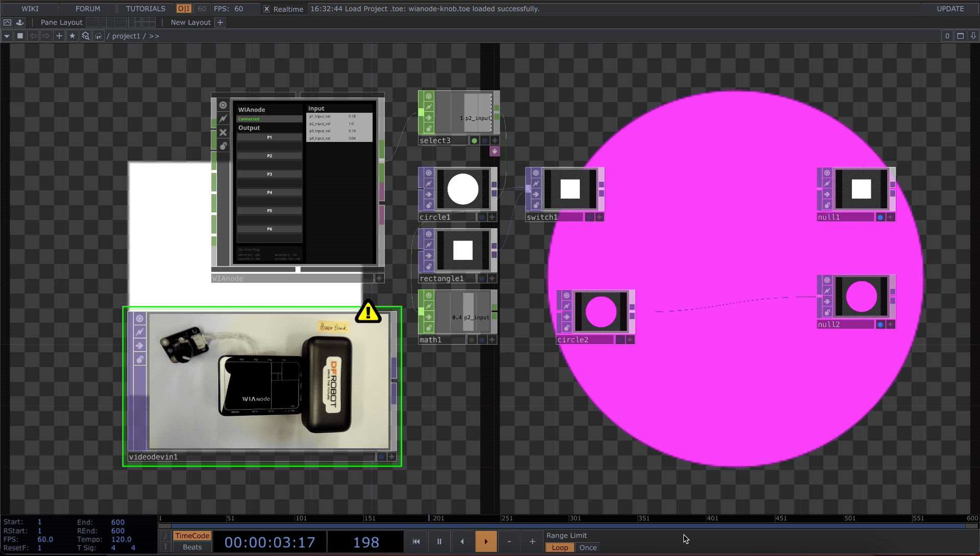
Task: Open the WIKI menu
Action: click(x=30, y=9)
